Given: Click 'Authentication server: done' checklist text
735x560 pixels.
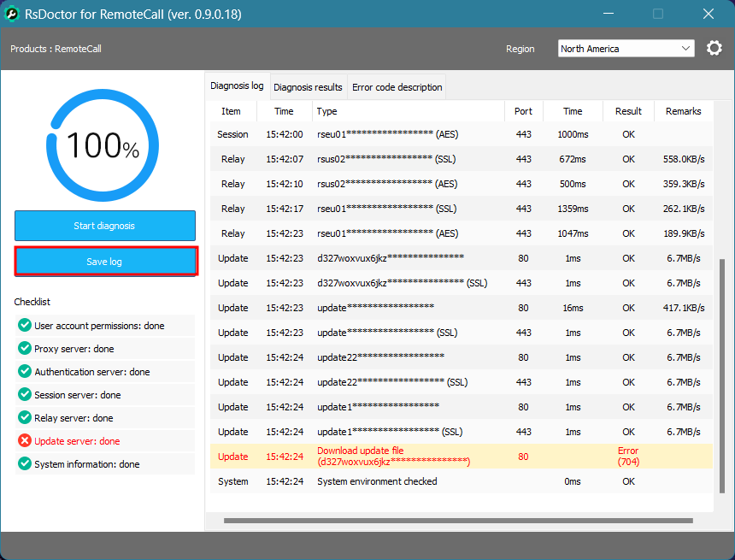Looking at the screenshot, I should click(92, 372).
